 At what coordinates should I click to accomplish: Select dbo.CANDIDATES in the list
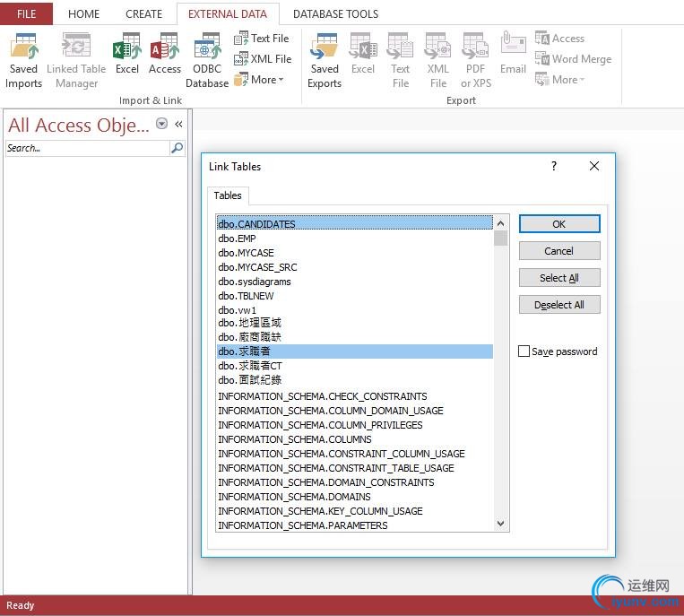click(x=355, y=224)
